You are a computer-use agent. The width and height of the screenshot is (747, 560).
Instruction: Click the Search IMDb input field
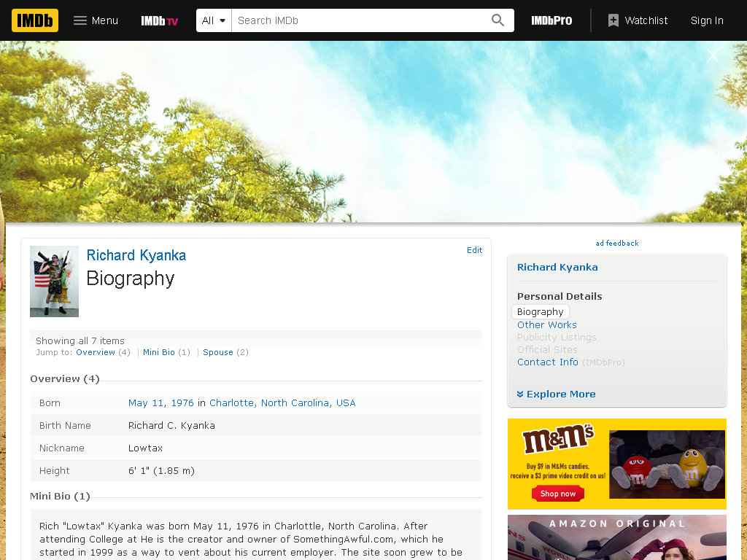pyautogui.click(x=361, y=20)
